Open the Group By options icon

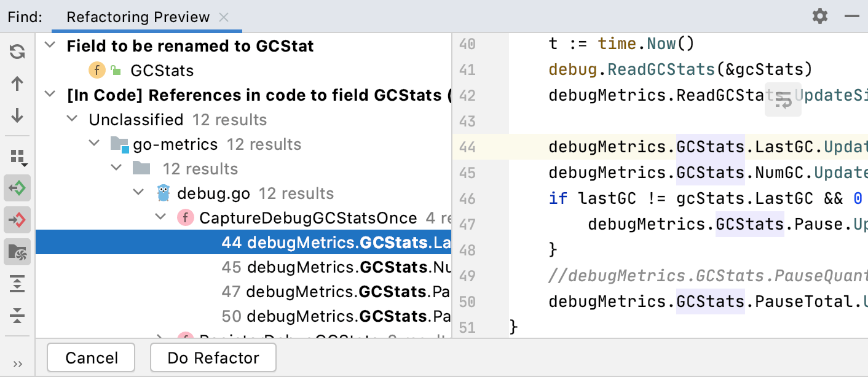pyautogui.click(x=18, y=157)
